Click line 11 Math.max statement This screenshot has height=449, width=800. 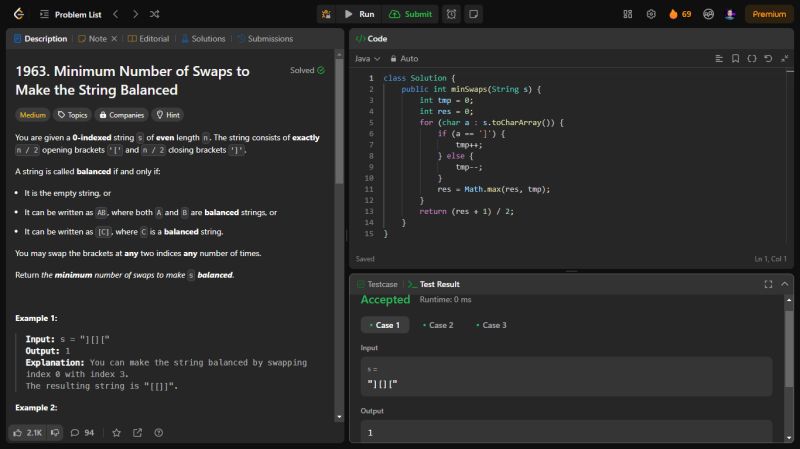coord(493,189)
